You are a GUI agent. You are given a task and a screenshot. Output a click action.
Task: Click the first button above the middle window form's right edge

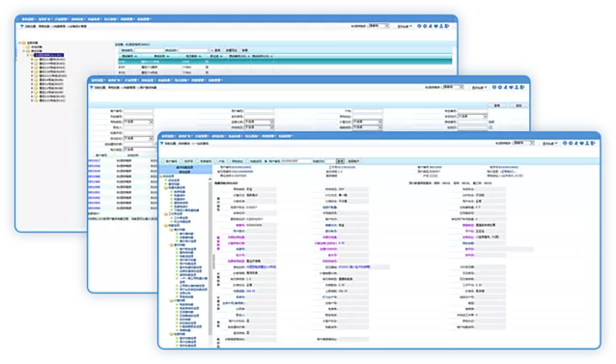(x=497, y=105)
